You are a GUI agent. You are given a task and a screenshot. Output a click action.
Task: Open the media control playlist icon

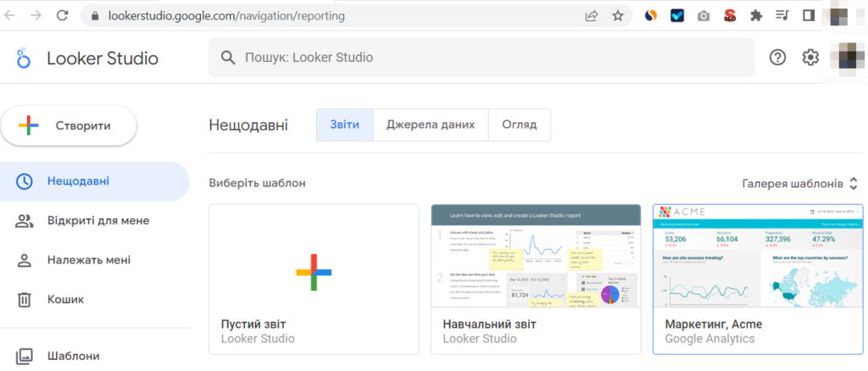782,15
